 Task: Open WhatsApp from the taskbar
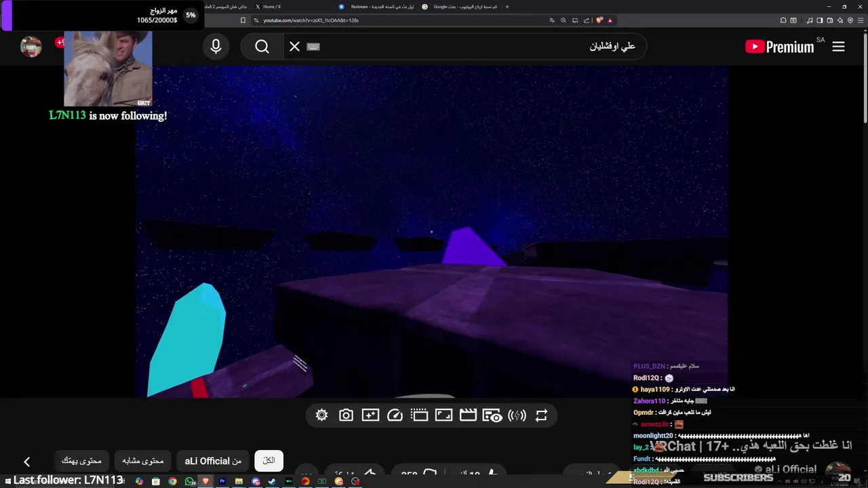(x=189, y=481)
